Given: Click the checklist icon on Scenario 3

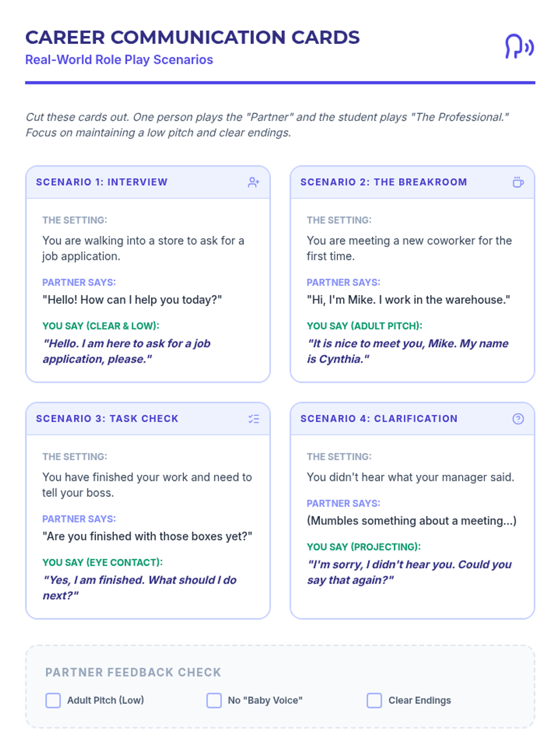Looking at the screenshot, I should pos(253,419).
